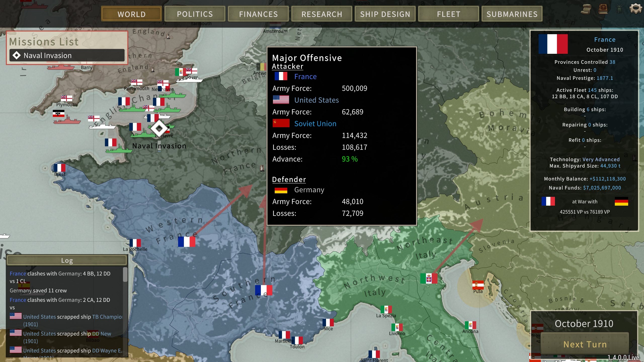Open settings via the gear icon
The image size is (644, 362).
pyautogui.click(x=636, y=9)
